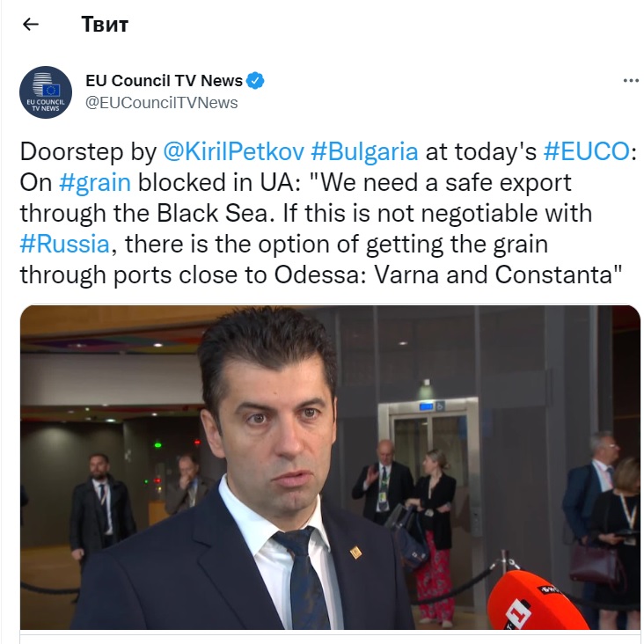Click the EU flag inside the avatar
Image resolution: width=644 pixels, height=644 pixels.
[51, 90]
